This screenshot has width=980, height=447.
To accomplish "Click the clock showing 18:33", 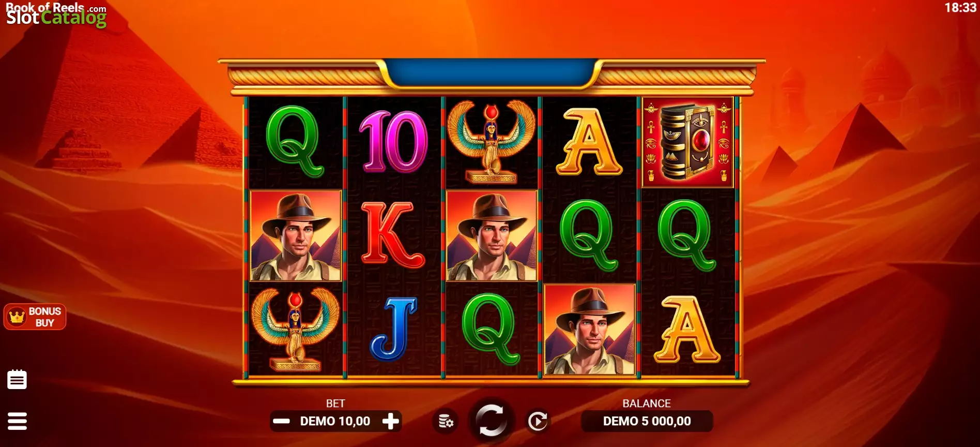I will coord(960,8).
